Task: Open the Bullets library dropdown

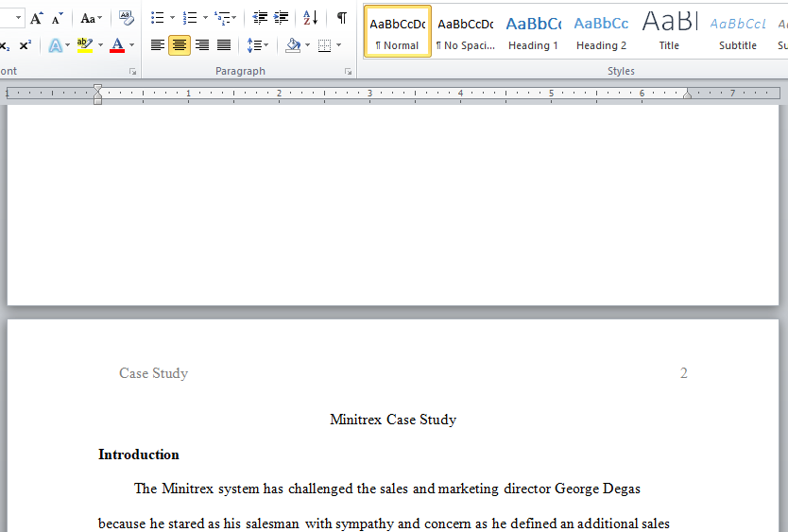Action: (x=172, y=19)
